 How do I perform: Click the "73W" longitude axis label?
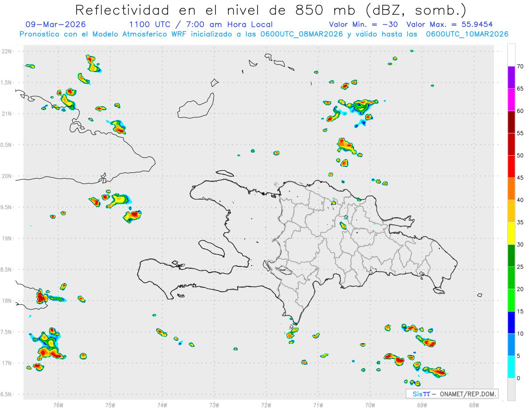click(214, 405)
